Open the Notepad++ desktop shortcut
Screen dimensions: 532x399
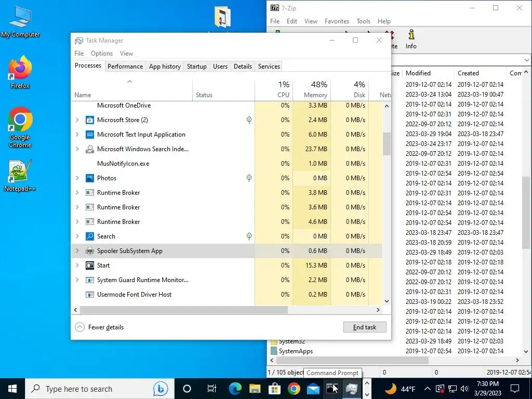tap(20, 176)
